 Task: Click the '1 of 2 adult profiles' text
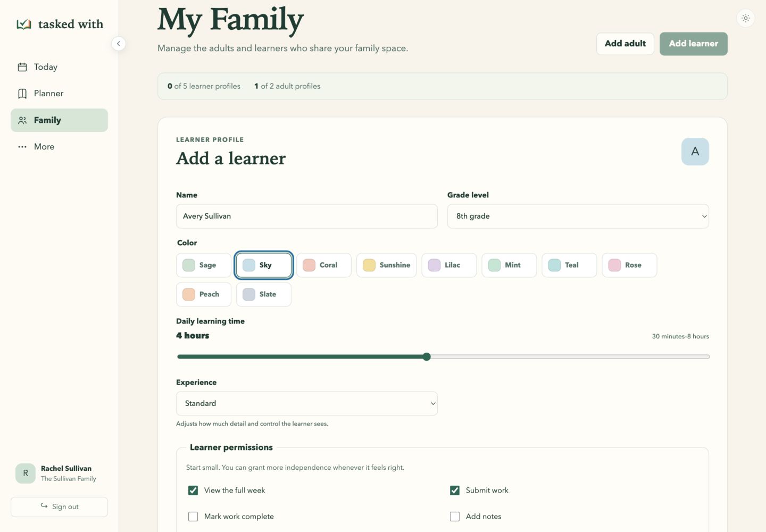coord(287,86)
